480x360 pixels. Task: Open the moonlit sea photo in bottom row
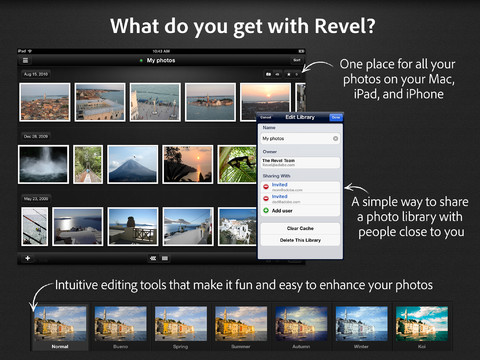(x=78, y=227)
